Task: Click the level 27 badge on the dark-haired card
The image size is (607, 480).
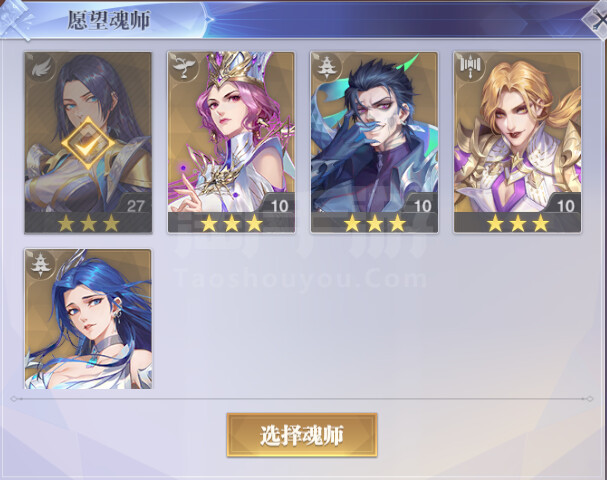Action: [135, 206]
